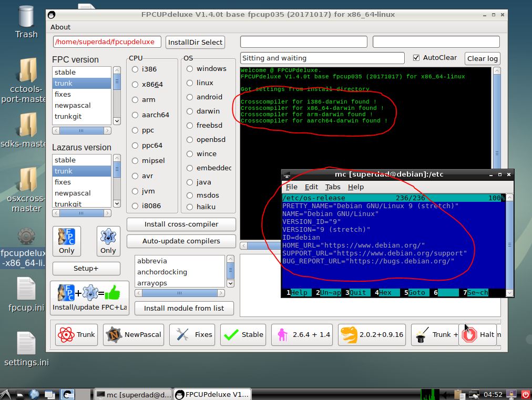This screenshot has width=532, height=400.
Task: Select the pink 2.6.4 + 1.4 button
Action: (302, 334)
